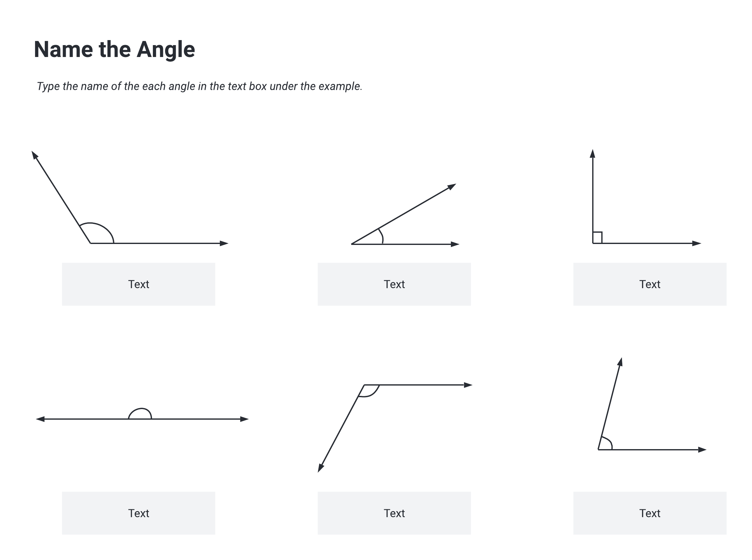Click the left arrowhead of the straight line
This screenshot has width=752, height=560.
[x=40, y=419]
